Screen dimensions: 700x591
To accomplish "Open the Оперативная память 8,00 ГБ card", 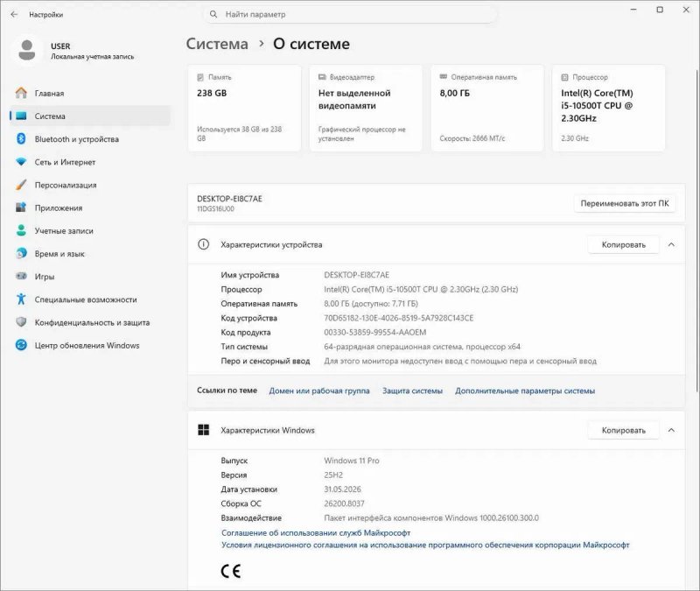I will (487, 108).
